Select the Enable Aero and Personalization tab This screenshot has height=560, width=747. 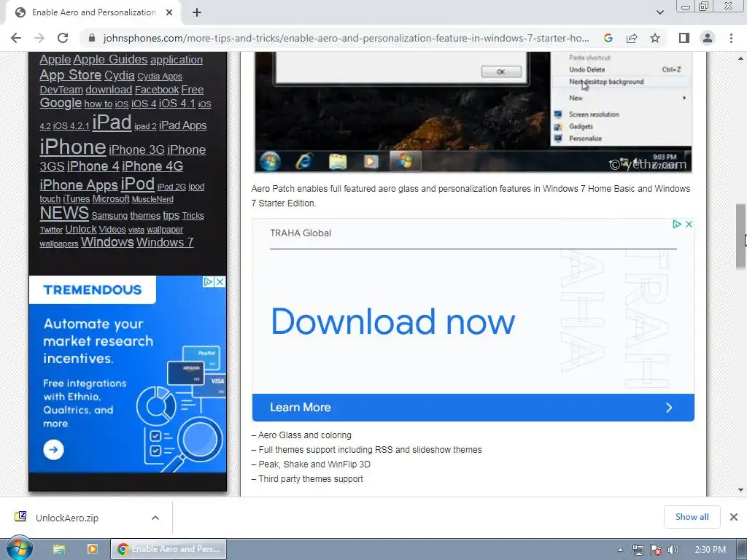(x=93, y=13)
